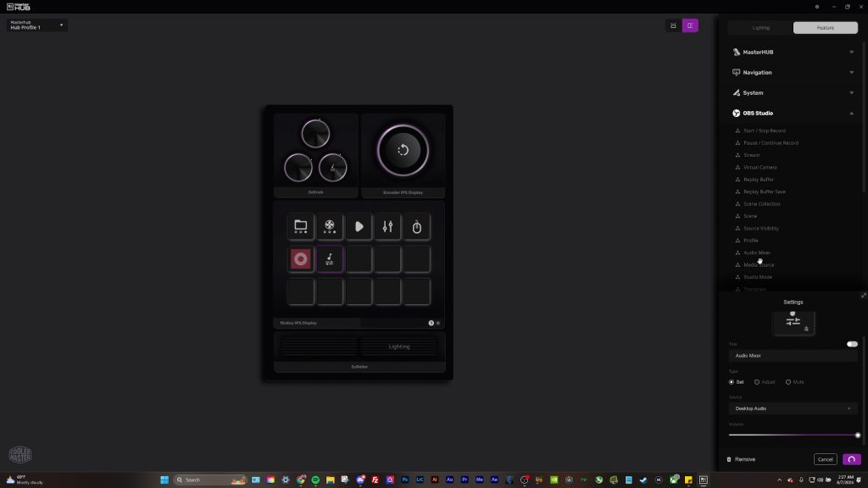Choose the Mute radio button
The width and height of the screenshot is (868, 488).
(x=788, y=382)
